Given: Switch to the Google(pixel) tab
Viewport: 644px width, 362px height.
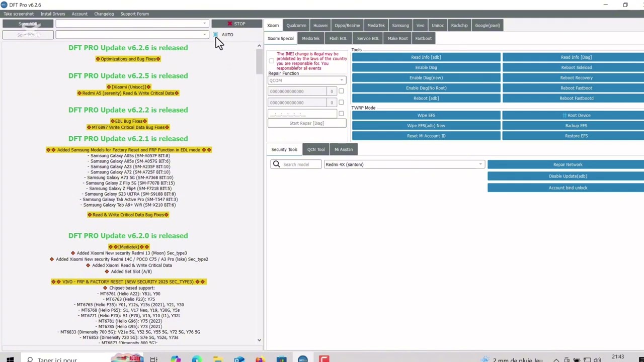Looking at the screenshot, I should click(x=488, y=25).
